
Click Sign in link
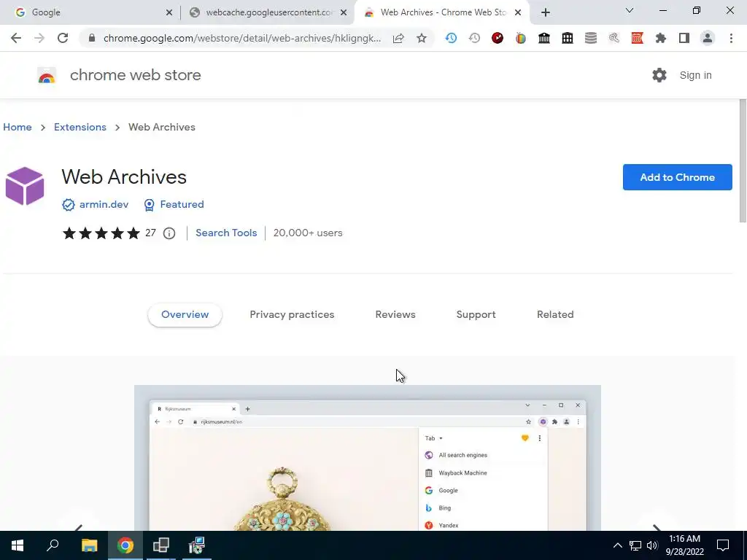[695, 75]
